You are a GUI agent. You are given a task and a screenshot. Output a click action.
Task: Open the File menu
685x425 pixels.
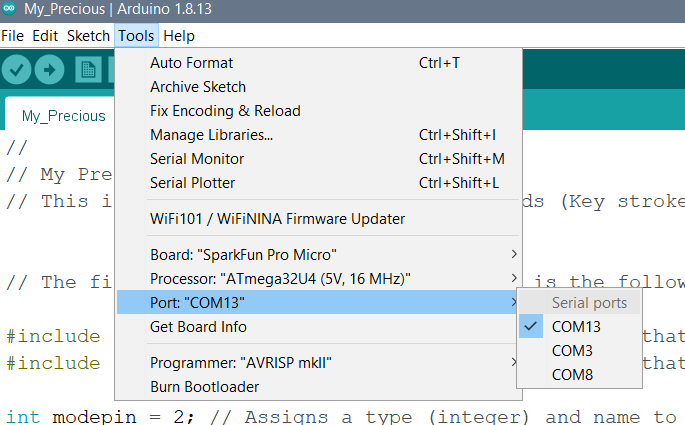click(13, 36)
